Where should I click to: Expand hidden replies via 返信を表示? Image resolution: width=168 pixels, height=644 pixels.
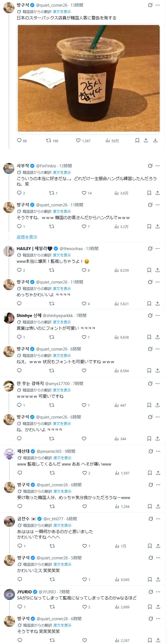coord(27,237)
